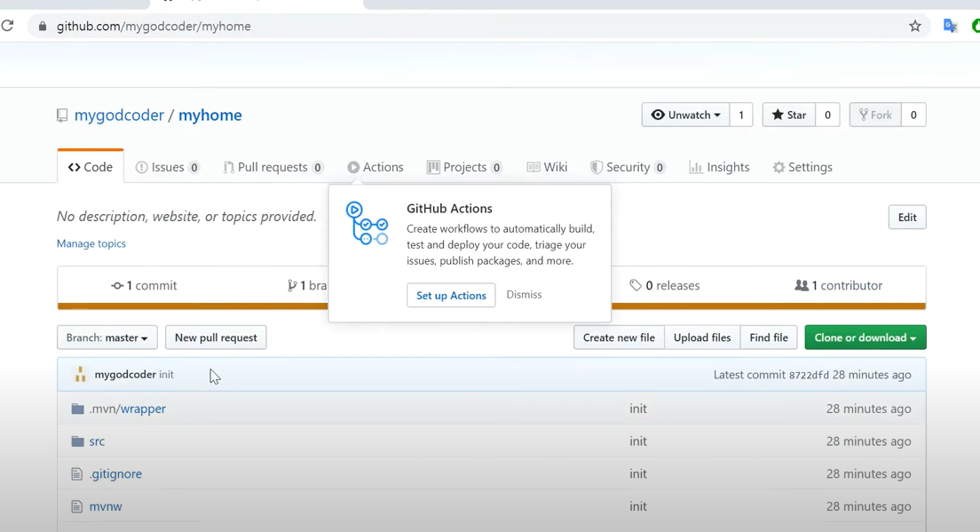Image resolution: width=980 pixels, height=532 pixels.
Task: Open the Unwatch dropdown
Action: (x=685, y=115)
